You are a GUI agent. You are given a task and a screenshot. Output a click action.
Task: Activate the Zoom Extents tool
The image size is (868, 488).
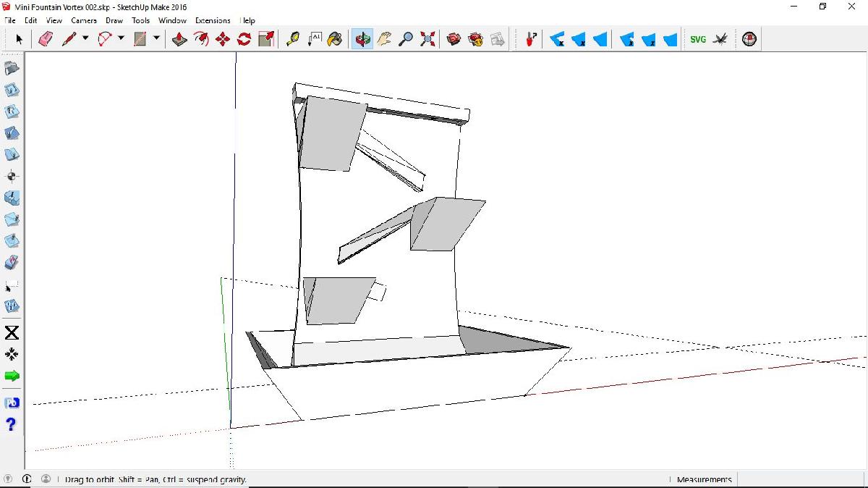tap(427, 39)
